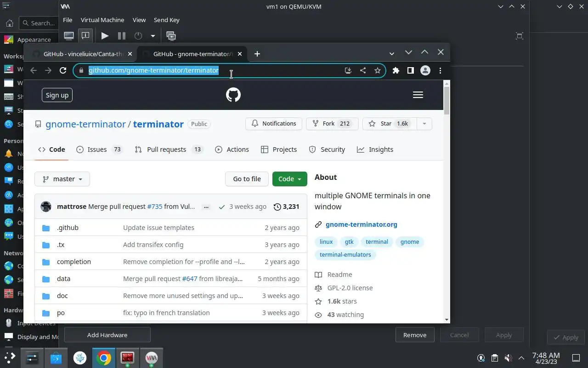Screen dimensions: 588x368
Task: Pause the virtual machine
Action: (x=122, y=35)
